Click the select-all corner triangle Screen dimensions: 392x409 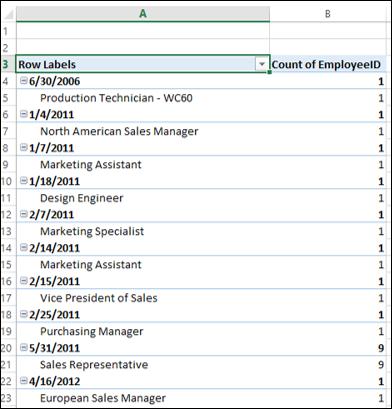click(x=8, y=14)
